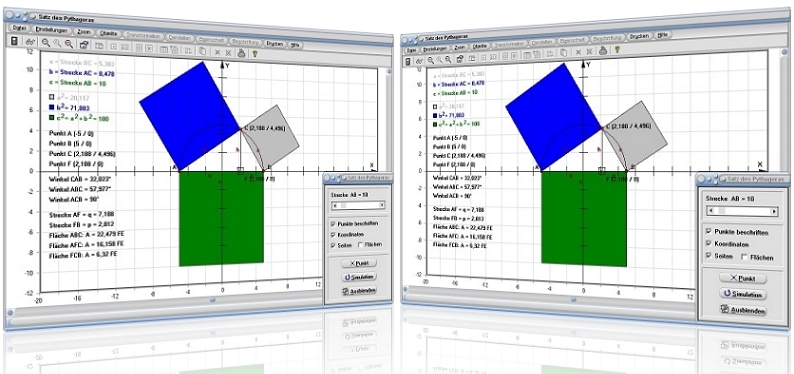Open the calculator icon in left window toolbar

(x=14, y=41)
